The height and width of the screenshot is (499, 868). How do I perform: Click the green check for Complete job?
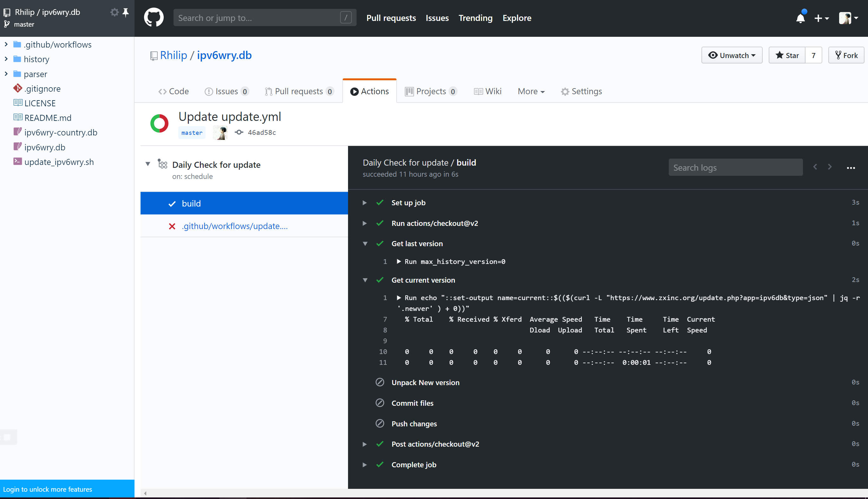point(380,464)
